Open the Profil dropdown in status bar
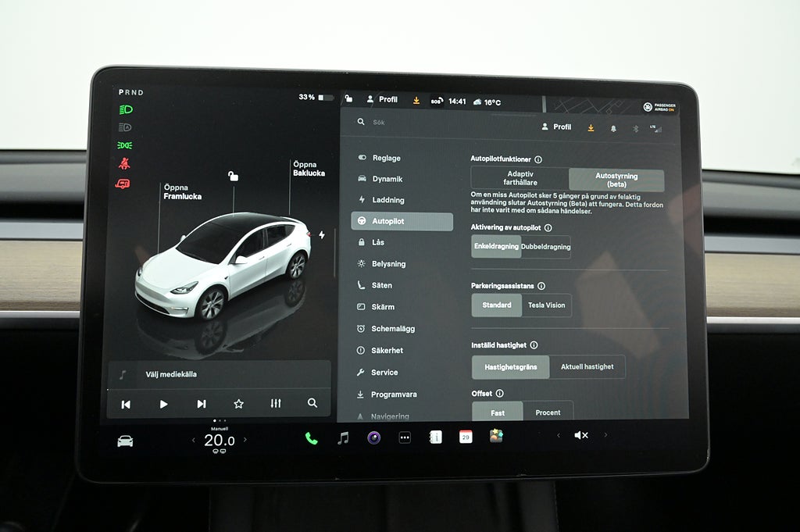This screenshot has width=800, height=532. coord(382,100)
